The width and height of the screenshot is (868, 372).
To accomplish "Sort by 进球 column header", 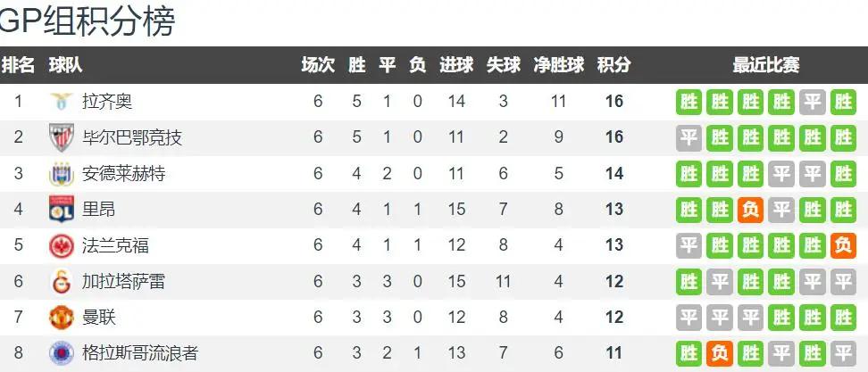I will click(x=456, y=65).
